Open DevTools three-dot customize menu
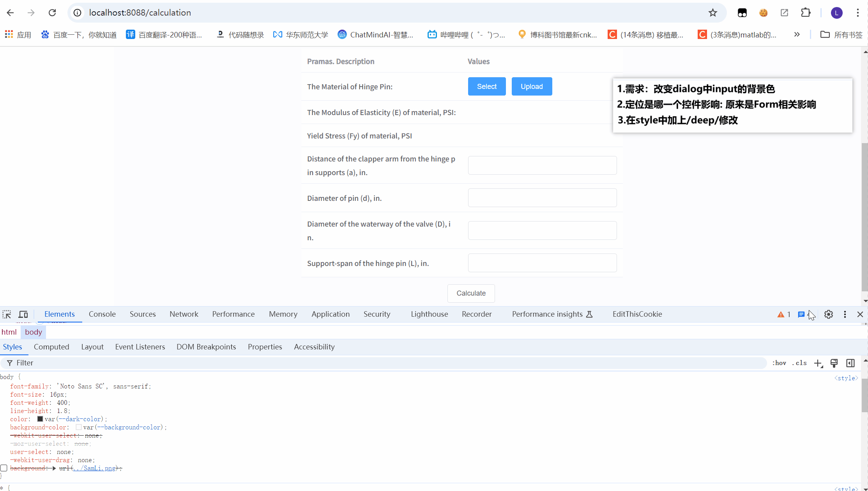Screen dimensions: 868x491 pos(845,314)
